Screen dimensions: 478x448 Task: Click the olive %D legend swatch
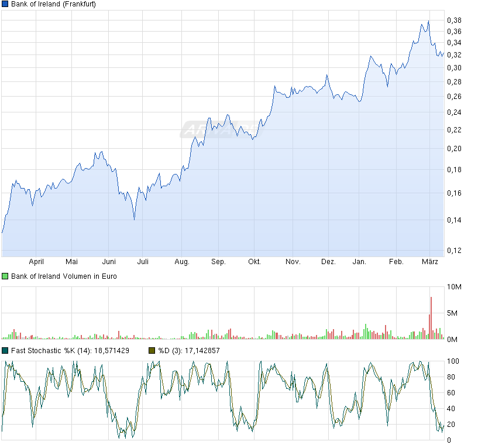click(x=152, y=351)
